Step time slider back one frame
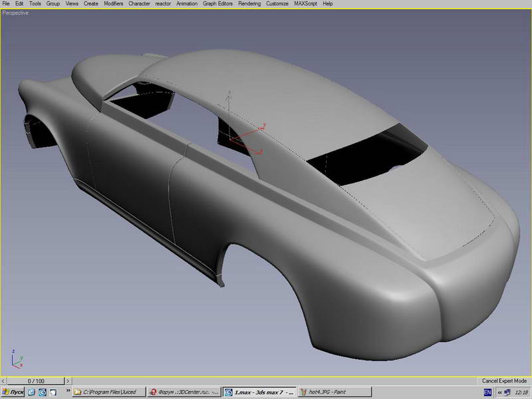Screen dimensions: 532x399 (x=3, y=381)
